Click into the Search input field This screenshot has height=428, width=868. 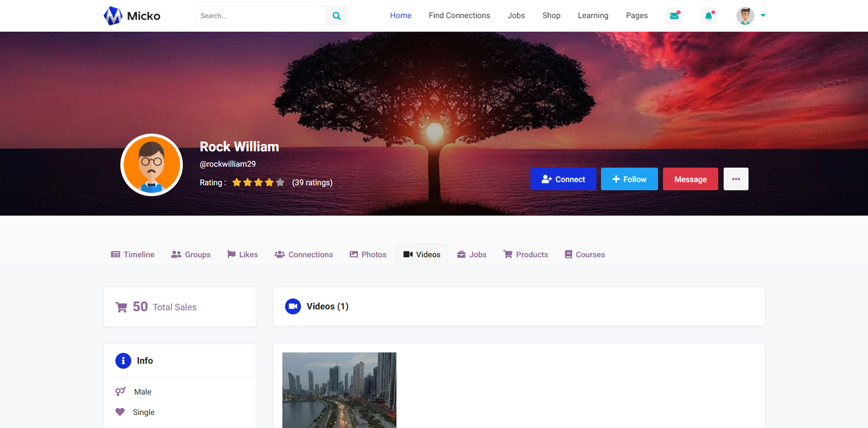click(x=260, y=16)
